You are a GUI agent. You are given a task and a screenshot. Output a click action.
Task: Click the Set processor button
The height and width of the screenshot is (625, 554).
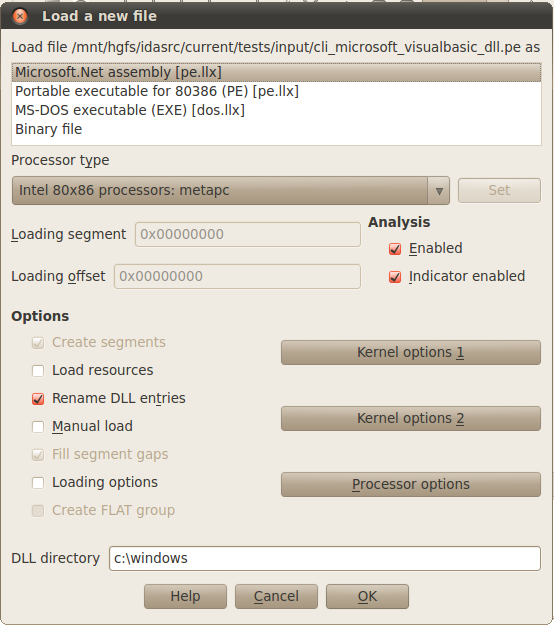click(499, 191)
